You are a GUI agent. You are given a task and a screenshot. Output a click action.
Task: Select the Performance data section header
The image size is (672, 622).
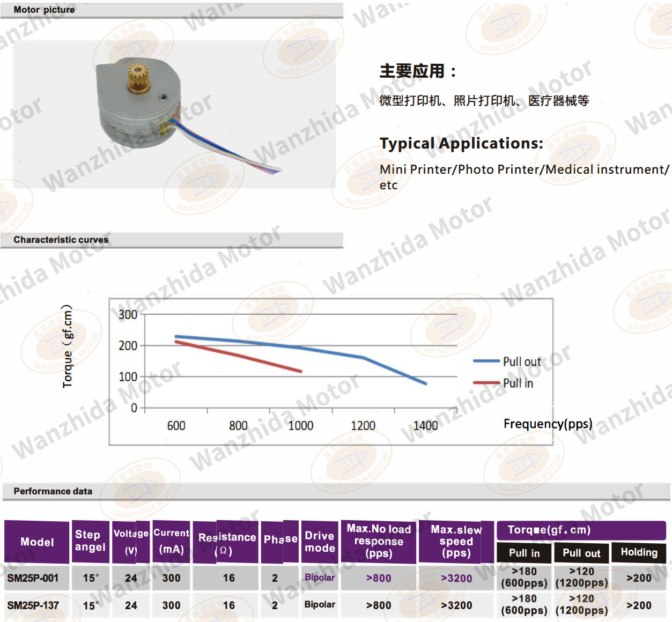tap(336, 491)
